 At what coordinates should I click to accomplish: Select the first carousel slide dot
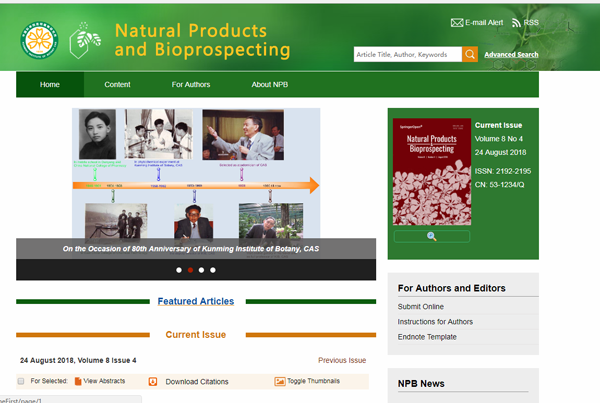pyautogui.click(x=179, y=270)
